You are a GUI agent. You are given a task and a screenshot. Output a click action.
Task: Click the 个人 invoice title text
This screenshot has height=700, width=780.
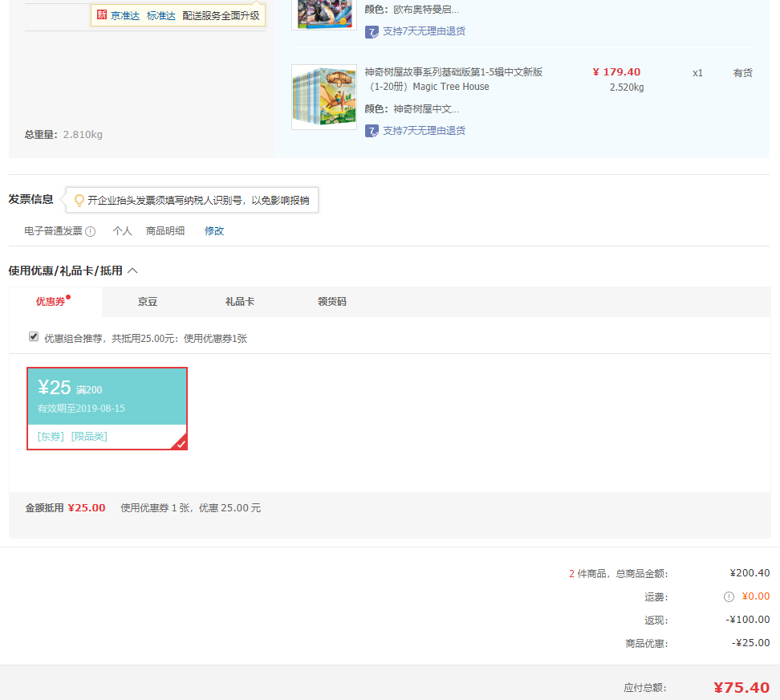point(122,231)
